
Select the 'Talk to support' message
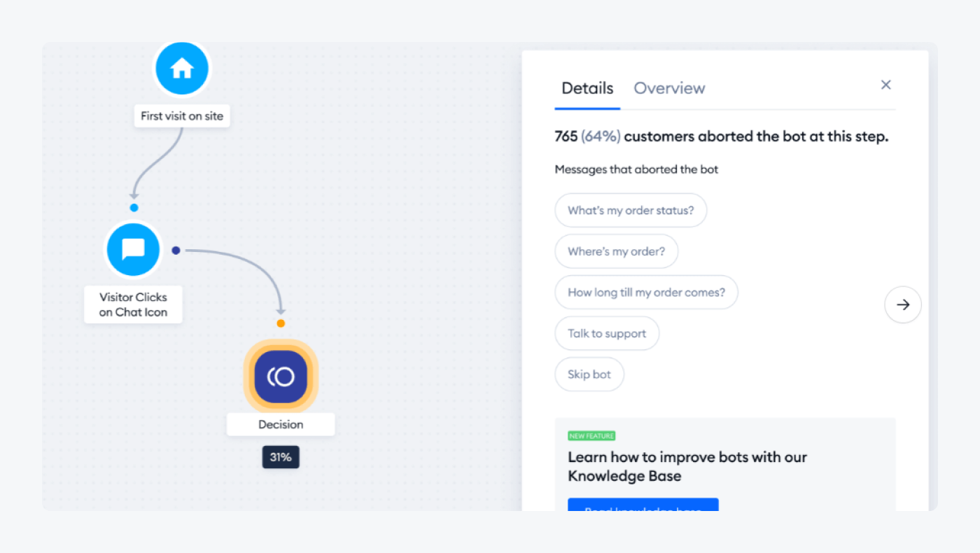point(606,333)
